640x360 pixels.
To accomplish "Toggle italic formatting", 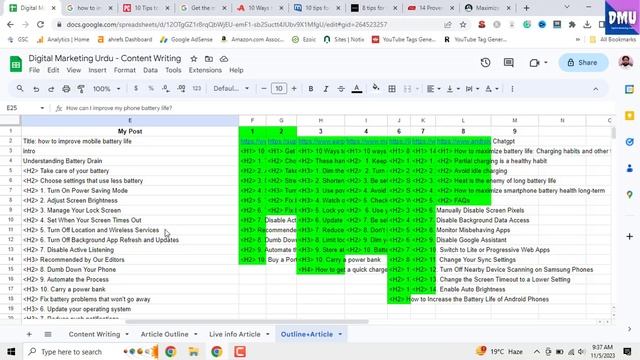I will [326, 89].
